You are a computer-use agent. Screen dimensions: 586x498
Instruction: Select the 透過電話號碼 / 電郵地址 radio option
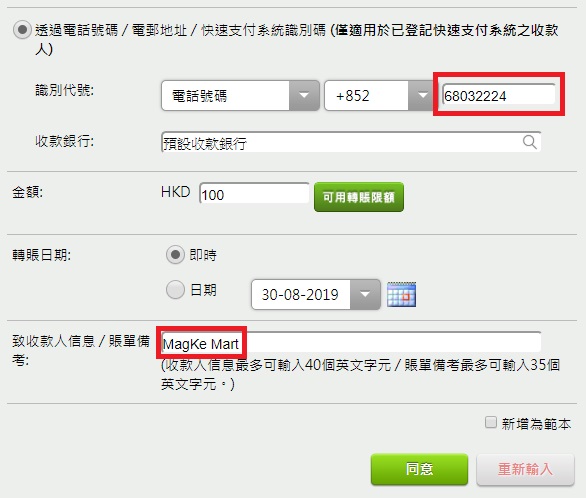pos(22,30)
